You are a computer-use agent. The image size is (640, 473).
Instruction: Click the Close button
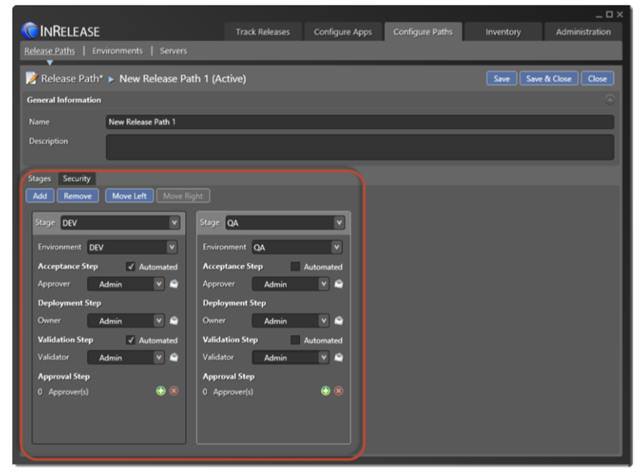point(597,79)
